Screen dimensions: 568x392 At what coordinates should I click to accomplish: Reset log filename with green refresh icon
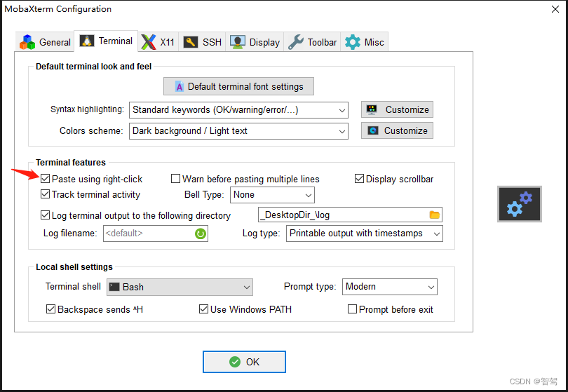tap(201, 234)
